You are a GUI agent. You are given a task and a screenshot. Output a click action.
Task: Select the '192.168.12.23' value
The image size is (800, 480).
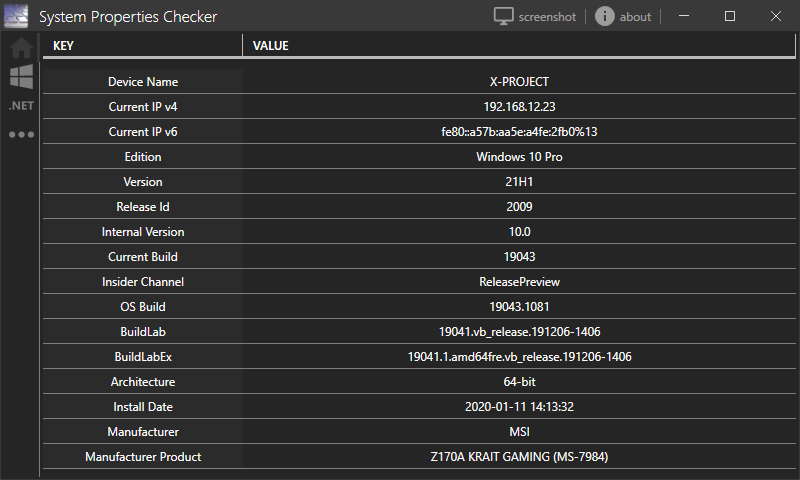(519, 107)
